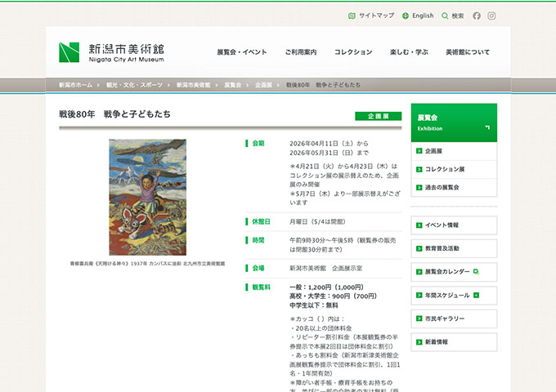Click corner arrow on 展覧会 Exhibition header

tap(487, 127)
